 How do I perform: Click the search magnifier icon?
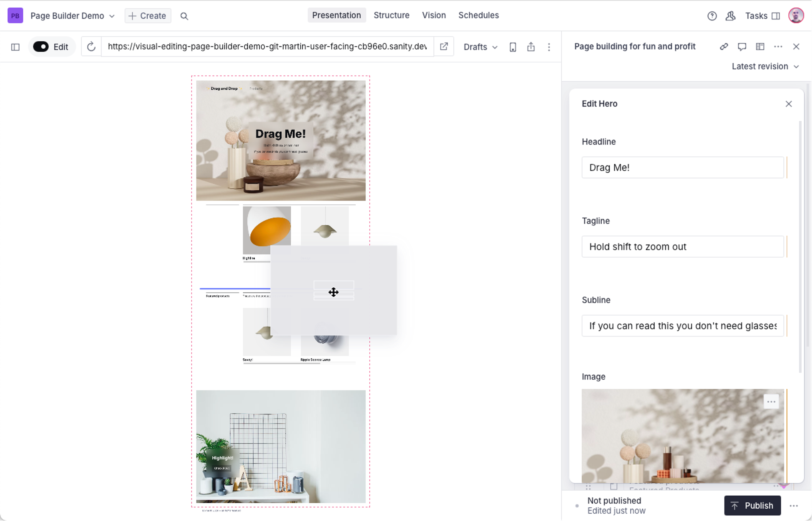coord(184,16)
